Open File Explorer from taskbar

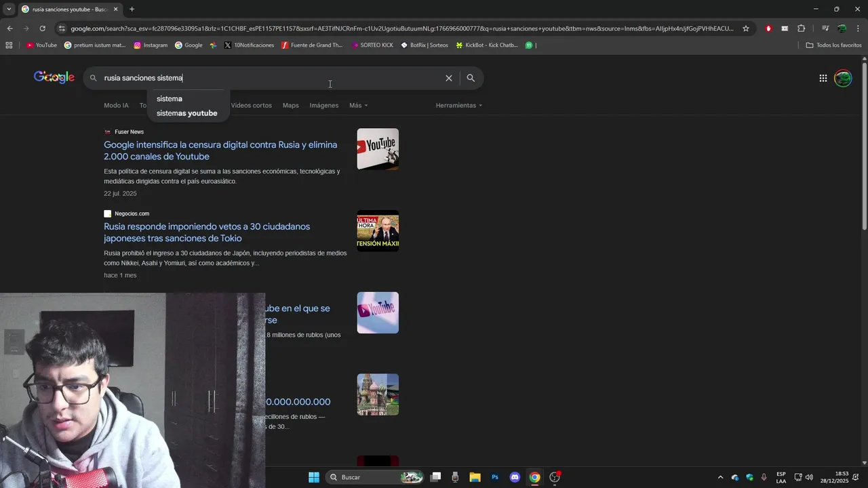click(475, 477)
